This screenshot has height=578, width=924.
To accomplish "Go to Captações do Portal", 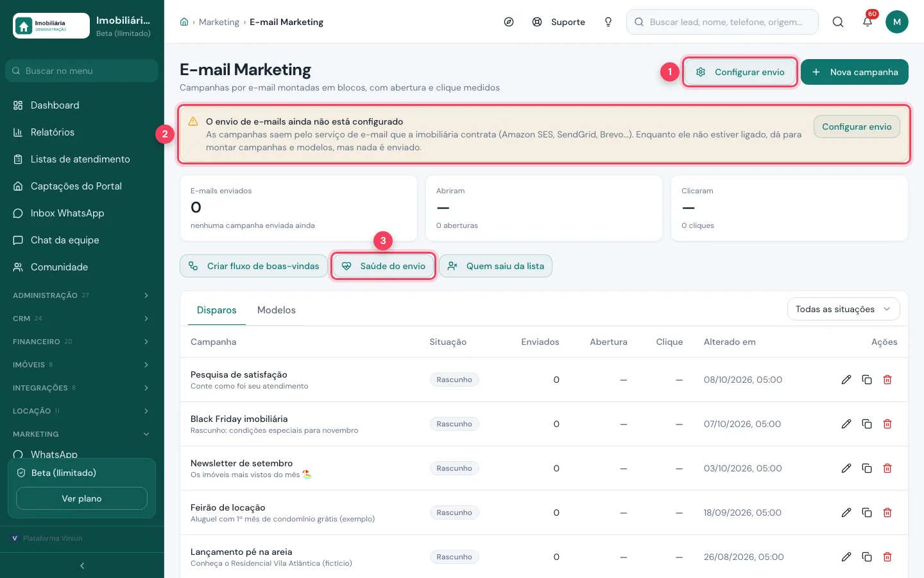I will pyautogui.click(x=81, y=186).
